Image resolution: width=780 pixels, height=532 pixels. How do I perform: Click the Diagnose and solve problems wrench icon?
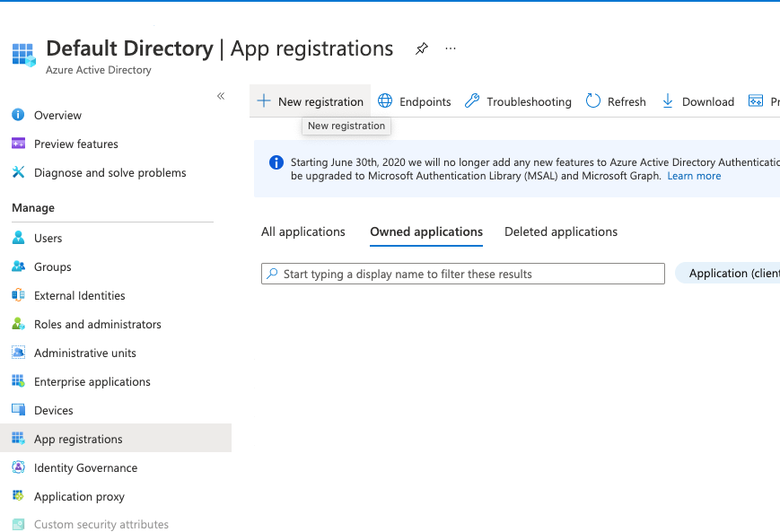[x=19, y=172]
